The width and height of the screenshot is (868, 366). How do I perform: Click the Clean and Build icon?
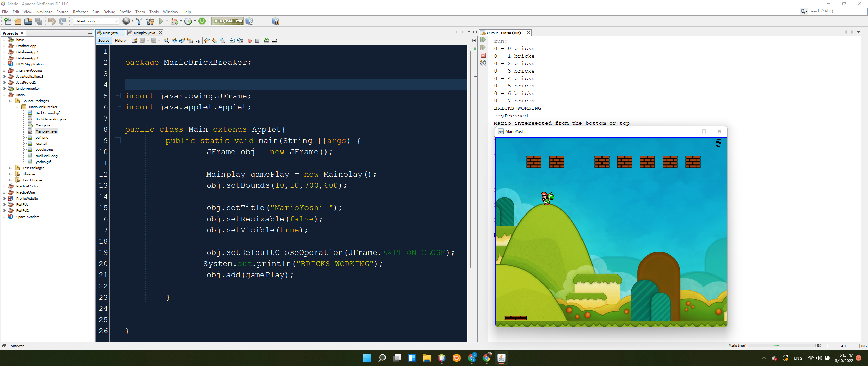tap(150, 21)
